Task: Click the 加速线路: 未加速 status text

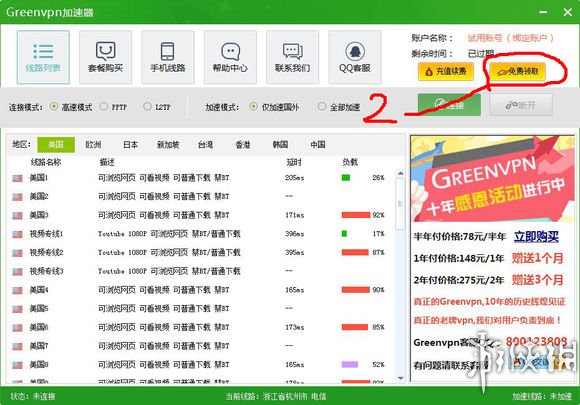Action: tap(542, 396)
